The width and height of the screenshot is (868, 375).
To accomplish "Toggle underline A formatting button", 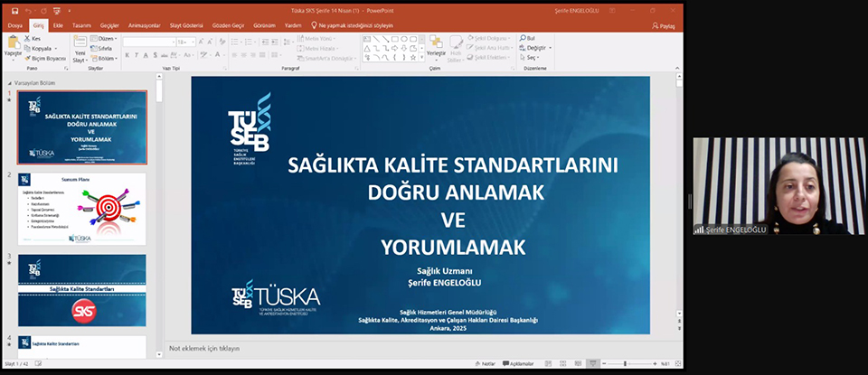I will (x=147, y=55).
